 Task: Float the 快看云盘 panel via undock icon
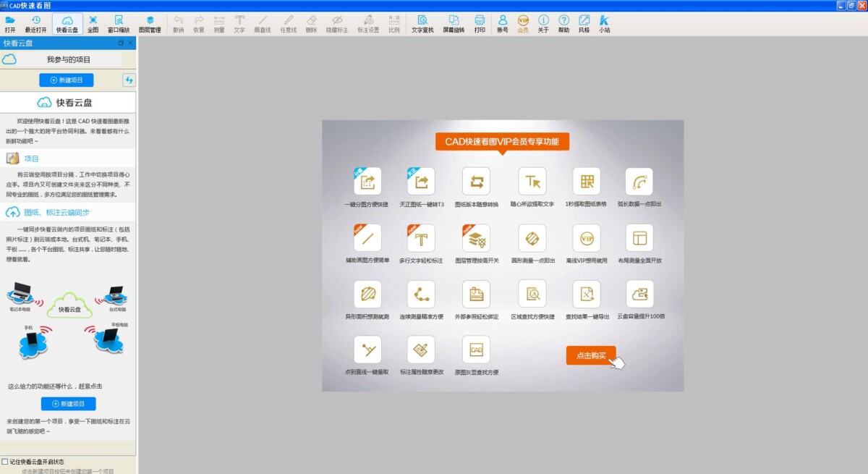click(121, 43)
